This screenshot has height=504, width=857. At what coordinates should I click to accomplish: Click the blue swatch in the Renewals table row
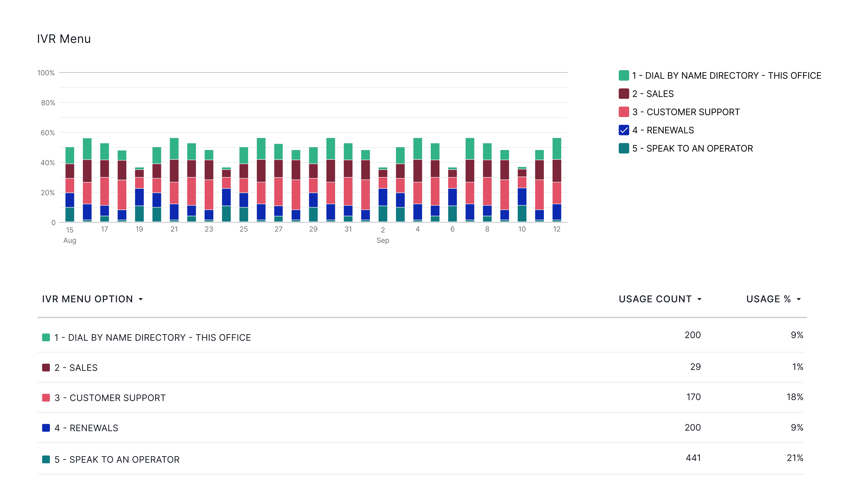46,428
